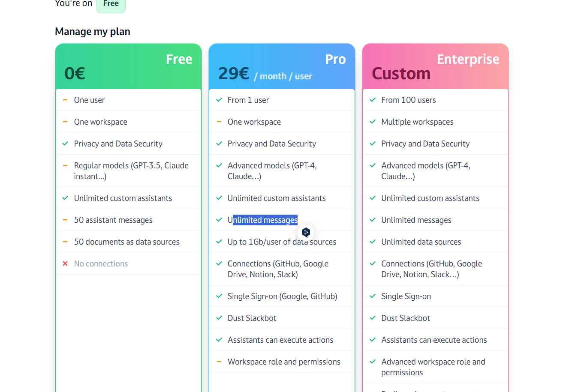584x392 pixels.
Task: Click the Free plan badge at top
Action: coord(111,4)
